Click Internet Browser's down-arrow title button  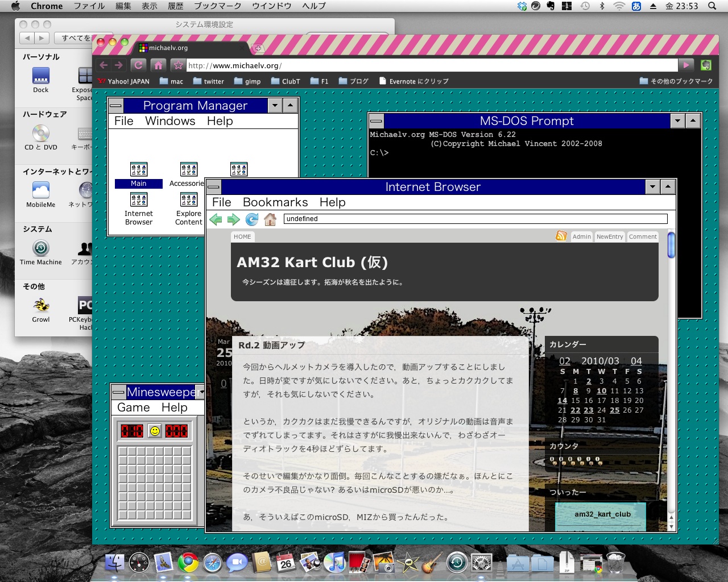point(652,187)
